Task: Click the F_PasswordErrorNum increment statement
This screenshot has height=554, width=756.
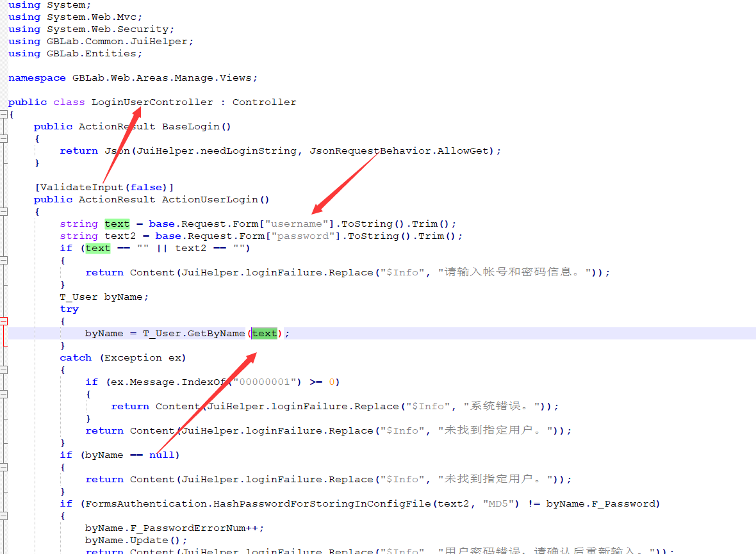Action: [x=174, y=528]
